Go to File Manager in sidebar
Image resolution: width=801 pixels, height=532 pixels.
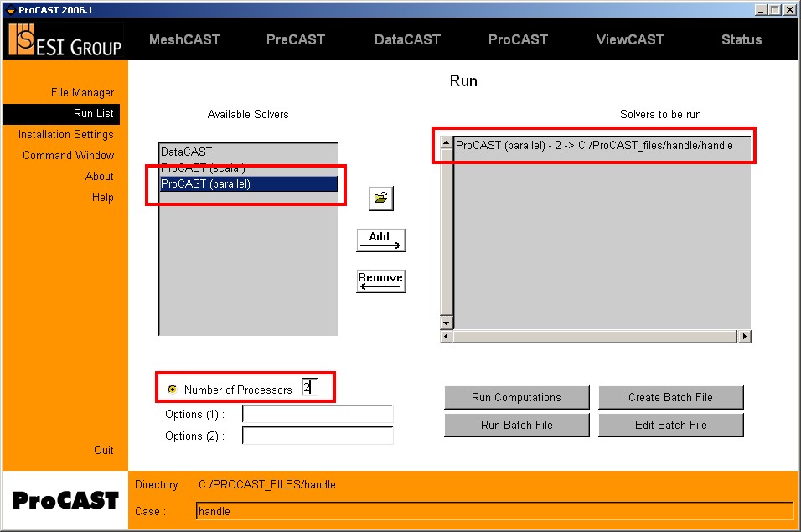pos(82,92)
